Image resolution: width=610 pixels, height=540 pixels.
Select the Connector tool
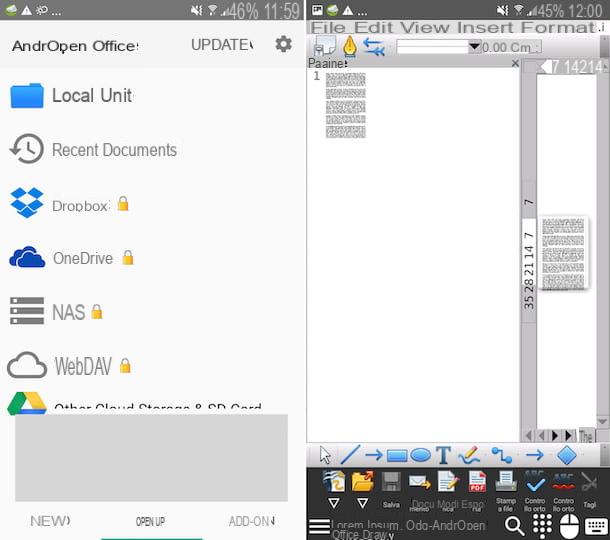point(501,455)
